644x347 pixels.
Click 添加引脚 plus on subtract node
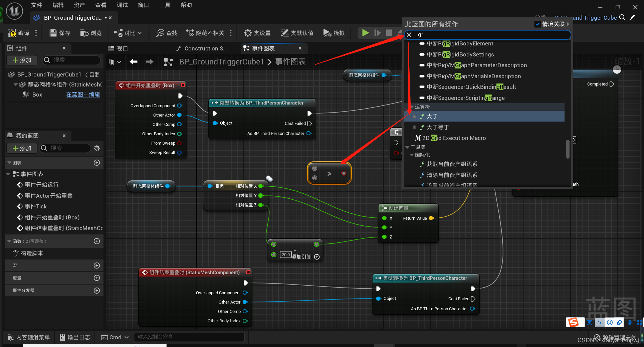pos(317,257)
